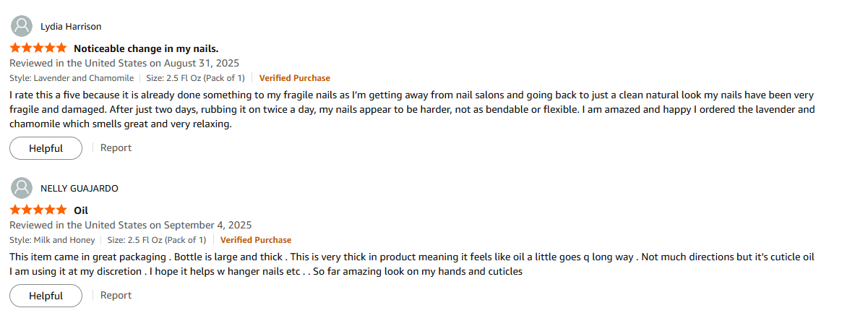Select the 'Style: Milk and Honey' label
868x321 pixels.
pos(52,240)
